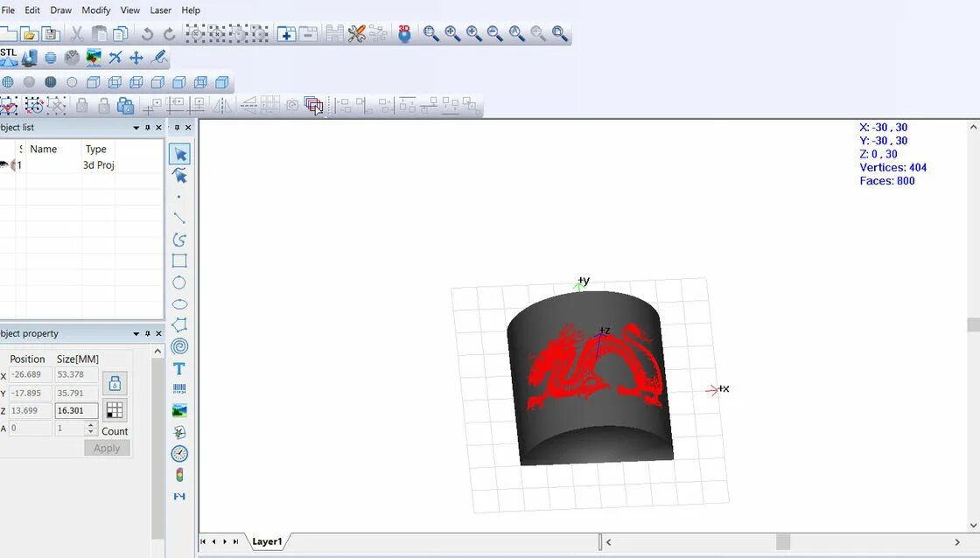Close the Object list panel
Image resolution: width=980 pixels, height=558 pixels.
click(158, 128)
